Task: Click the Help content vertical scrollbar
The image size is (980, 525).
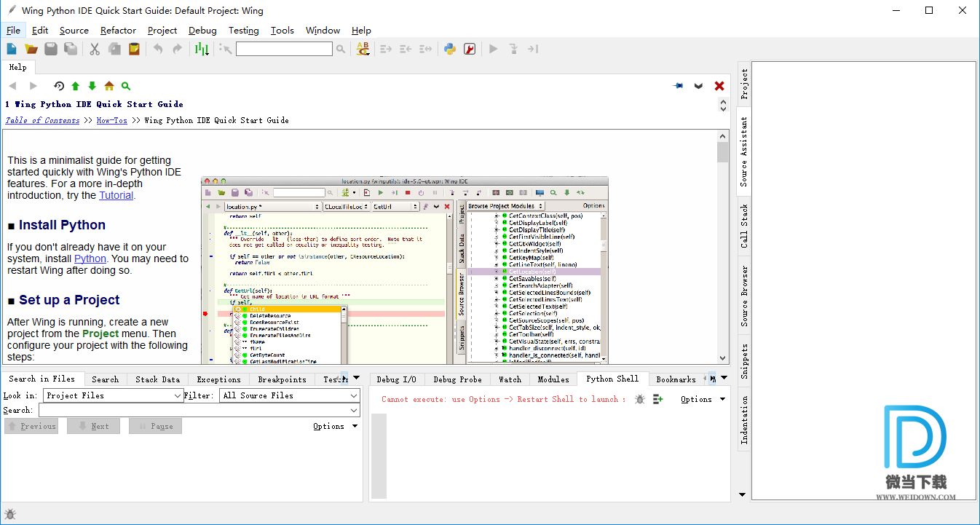Action: click(x=722, y=247)
